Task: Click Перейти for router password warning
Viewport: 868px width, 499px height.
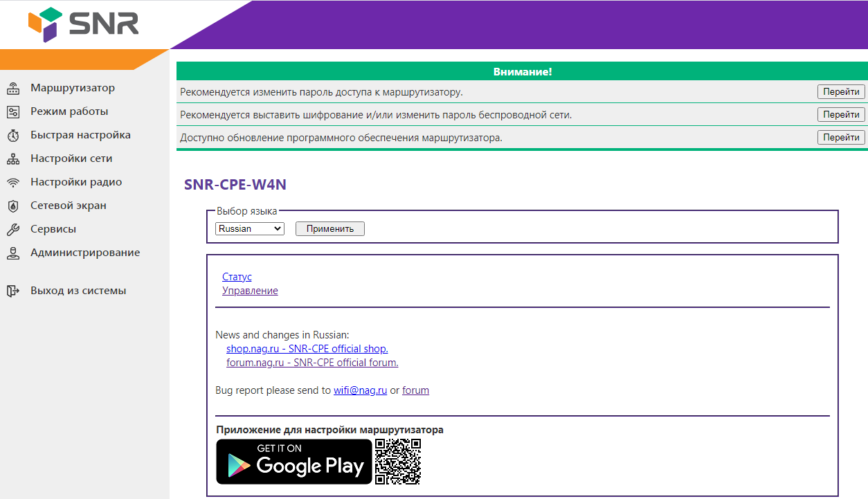Action: [841, 91]
